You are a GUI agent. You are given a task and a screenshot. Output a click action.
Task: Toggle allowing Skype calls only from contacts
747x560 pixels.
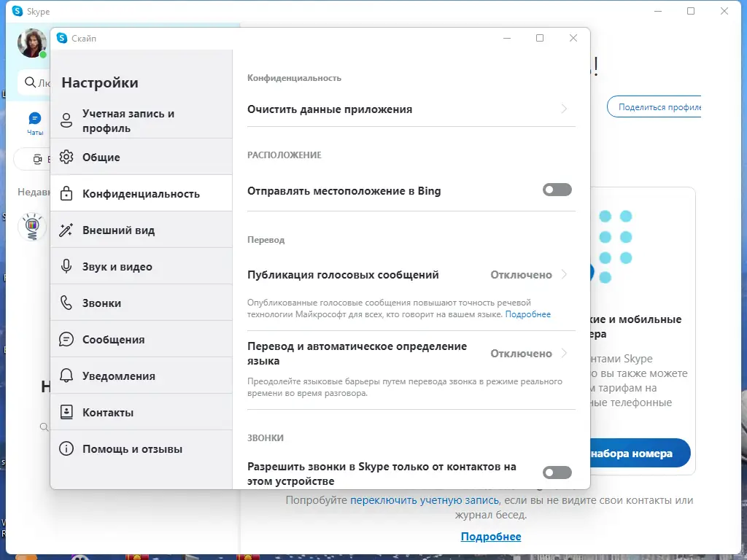(557, 472)
